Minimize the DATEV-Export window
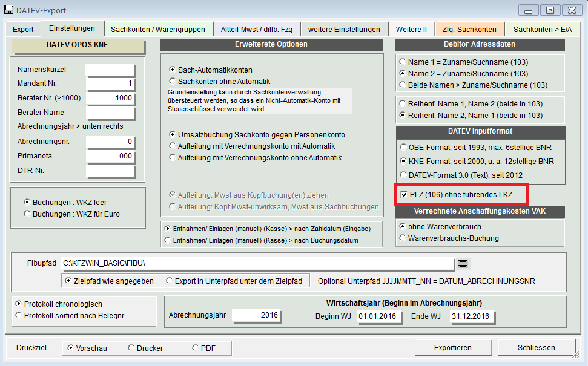 529,10
